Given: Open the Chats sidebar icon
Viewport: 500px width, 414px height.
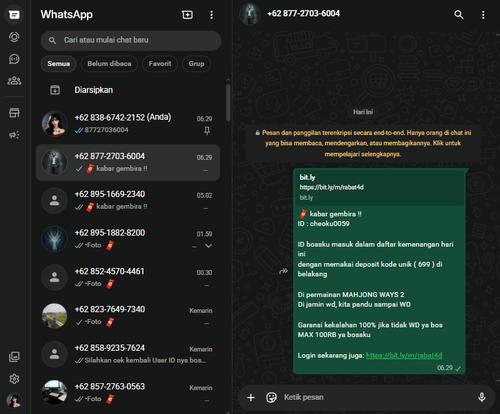Looking at the screenshot, I should (x=14, y=15).
